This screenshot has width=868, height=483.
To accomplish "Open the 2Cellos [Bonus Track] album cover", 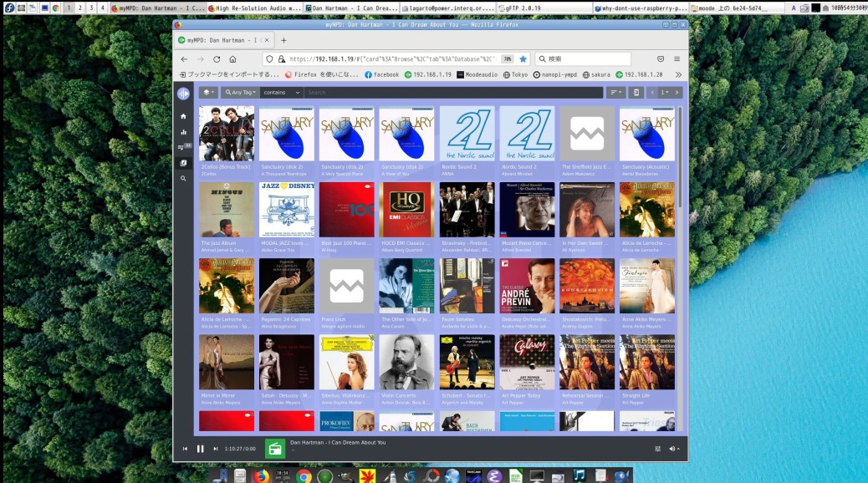I will [227, 134].
